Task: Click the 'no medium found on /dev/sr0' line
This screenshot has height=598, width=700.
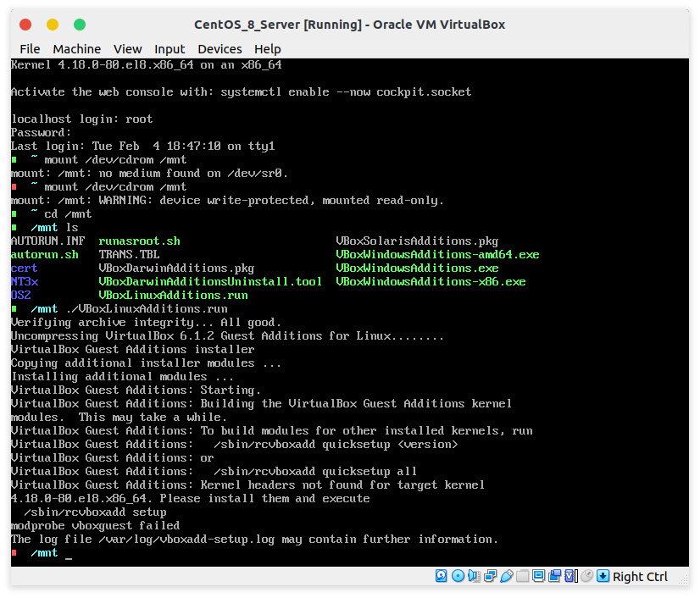Action: coord(149,173)
